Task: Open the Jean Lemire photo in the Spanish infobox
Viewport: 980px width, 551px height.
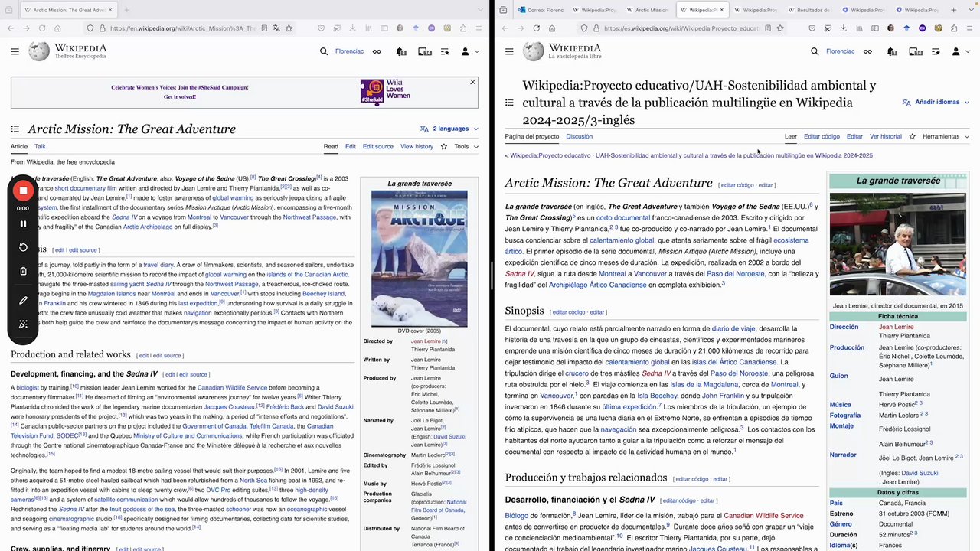Action: click(897, 243)
